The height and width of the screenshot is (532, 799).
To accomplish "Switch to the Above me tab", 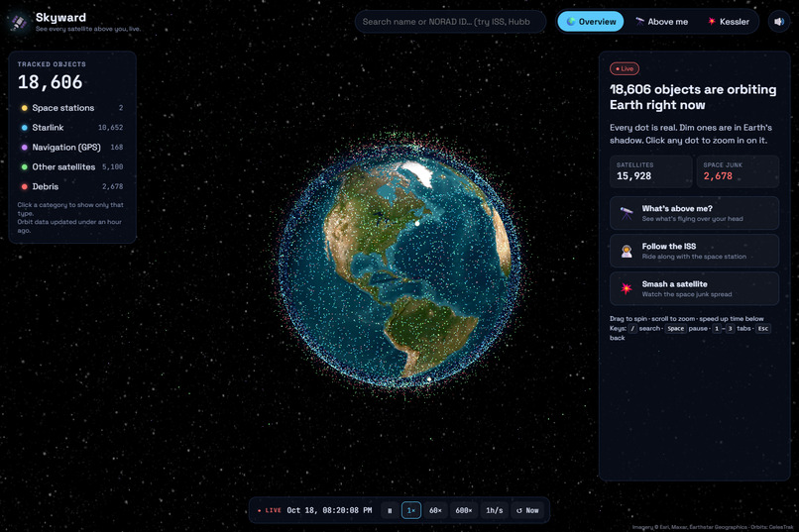I will 661,22.
